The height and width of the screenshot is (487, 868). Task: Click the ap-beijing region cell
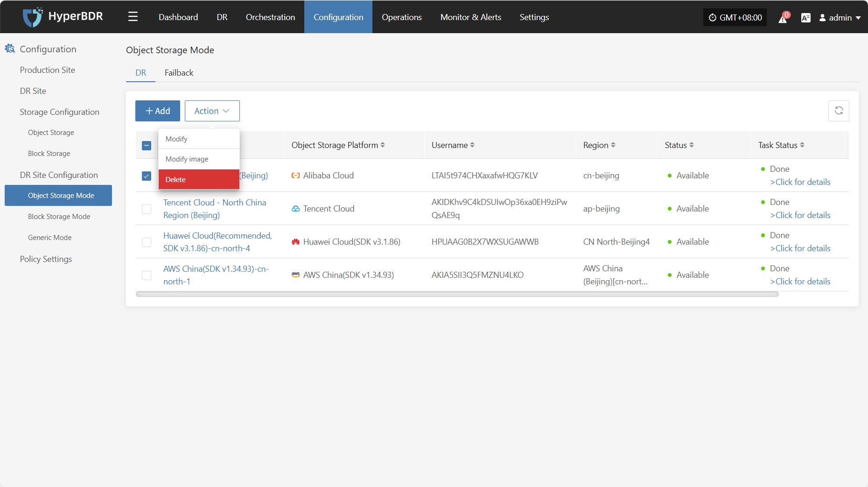(x=602, y=209)
